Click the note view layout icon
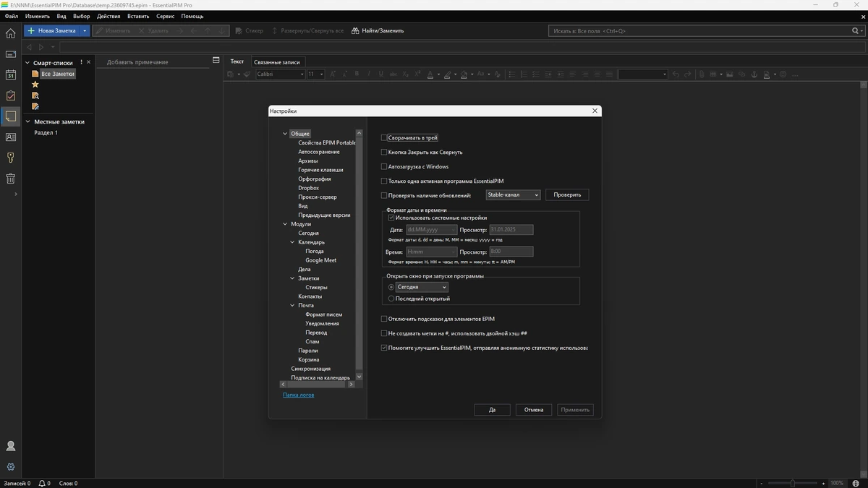The height and width of the screenshot is (488, 868). click(x=216, y=60)
